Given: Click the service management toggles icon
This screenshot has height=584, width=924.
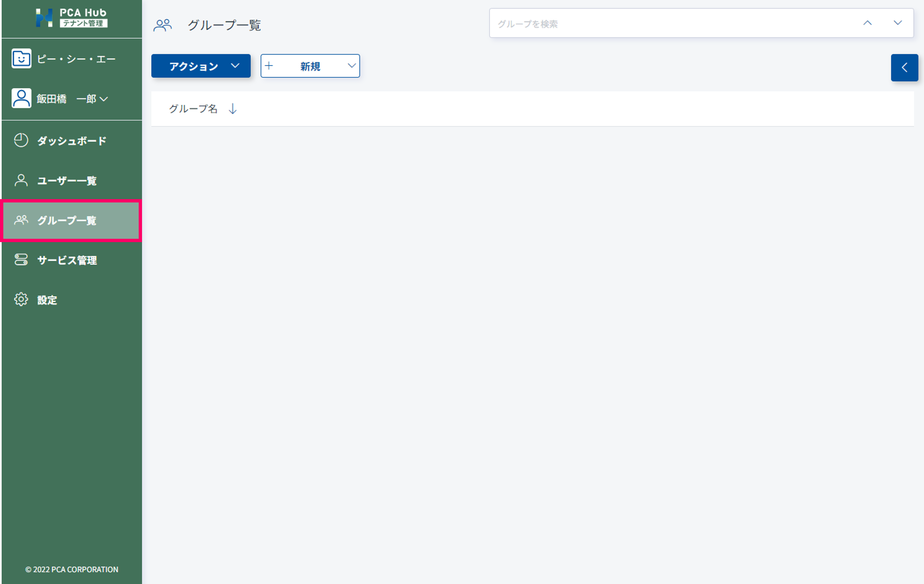Looking at the screenshot, I should click(x=21, y=260).
